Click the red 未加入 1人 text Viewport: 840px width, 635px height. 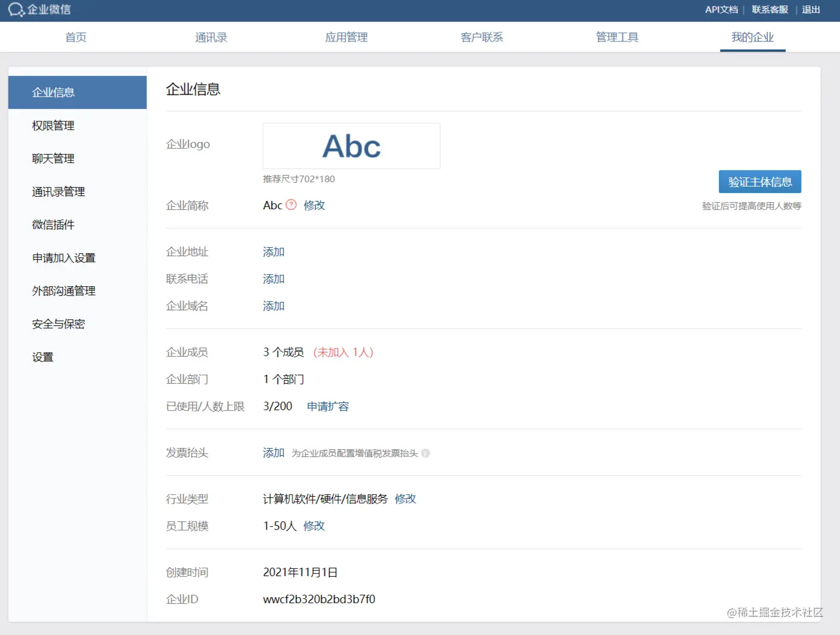(344, 352)
